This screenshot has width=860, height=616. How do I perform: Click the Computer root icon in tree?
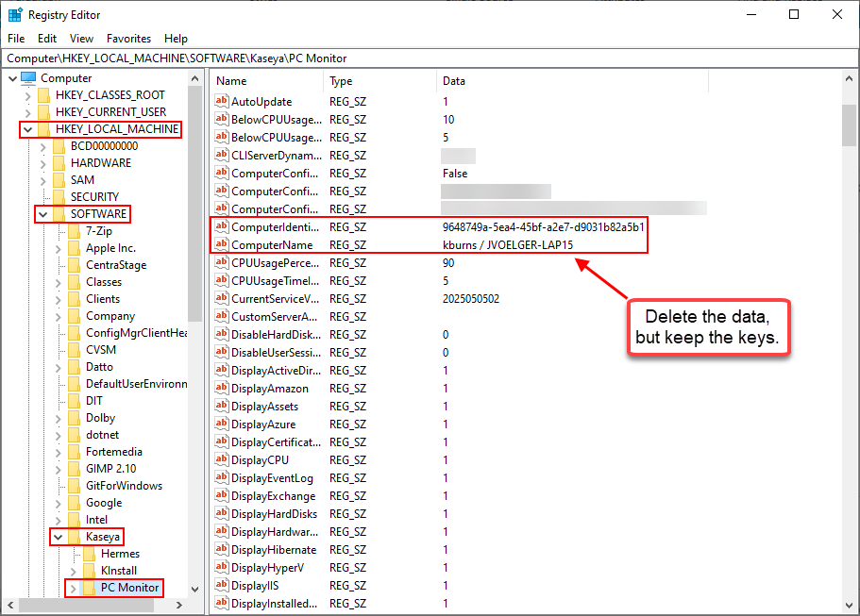[x=28, y=77]
